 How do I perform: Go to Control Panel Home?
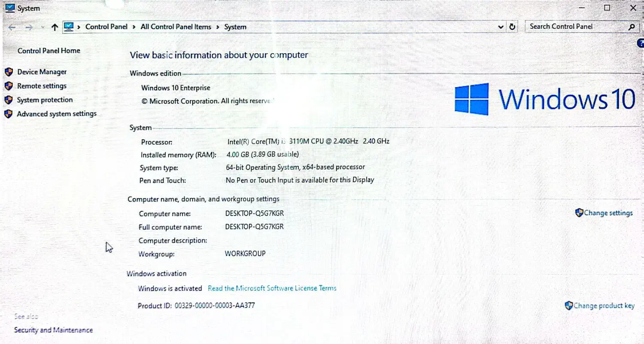click(x=49, y=51)
